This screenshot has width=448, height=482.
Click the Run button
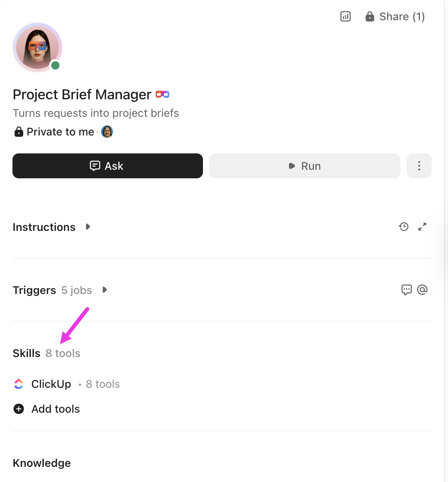pos(304,166)
